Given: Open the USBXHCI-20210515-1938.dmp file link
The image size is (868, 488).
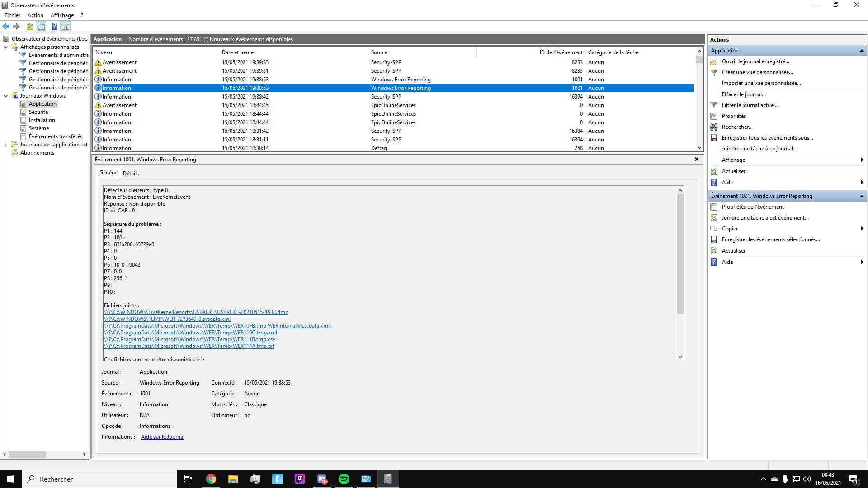Looking at the screenshot, I should (196, 312).
